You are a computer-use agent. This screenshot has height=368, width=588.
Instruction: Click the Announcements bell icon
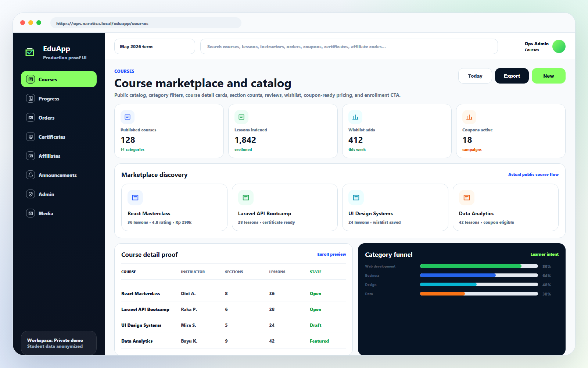(31, 175)
